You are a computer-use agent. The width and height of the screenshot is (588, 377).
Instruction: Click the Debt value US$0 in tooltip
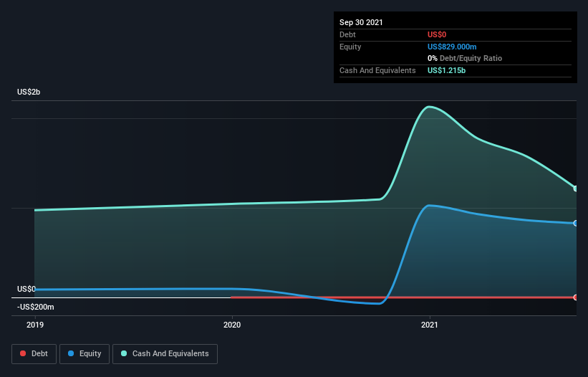pyautogui.click(x=437, y=34)
